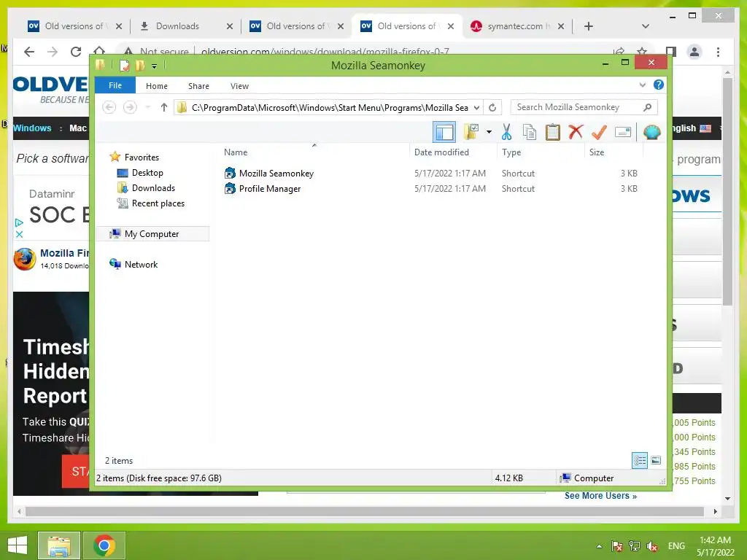Click Chrome taskbar icon
Screen dimensions: 747x560
(x=104, y=545)
